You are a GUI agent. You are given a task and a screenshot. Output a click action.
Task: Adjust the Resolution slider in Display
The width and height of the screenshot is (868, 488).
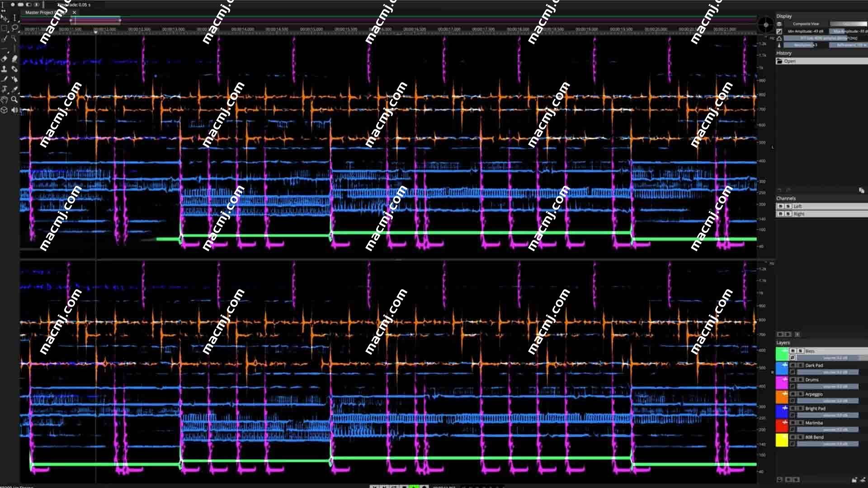[x=806, y=45]
